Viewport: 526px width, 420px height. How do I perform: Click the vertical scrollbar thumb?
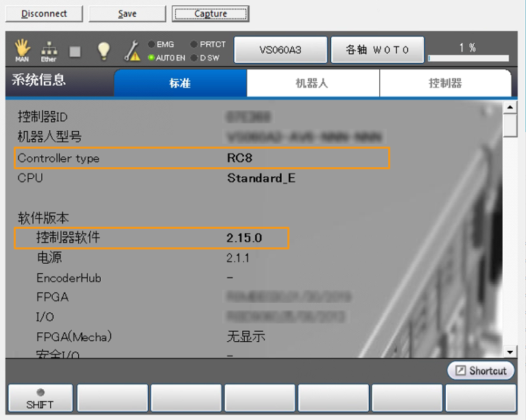click(510, 125)
